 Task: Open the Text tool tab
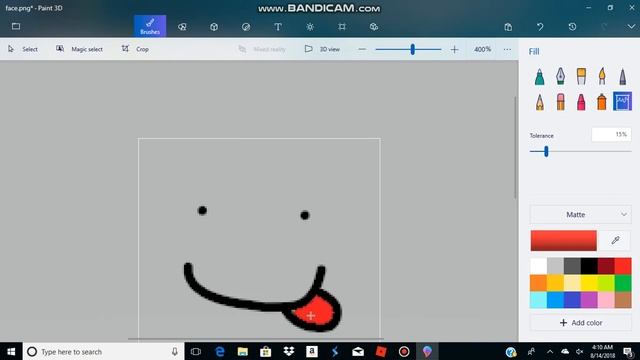[x=278, y=27]
